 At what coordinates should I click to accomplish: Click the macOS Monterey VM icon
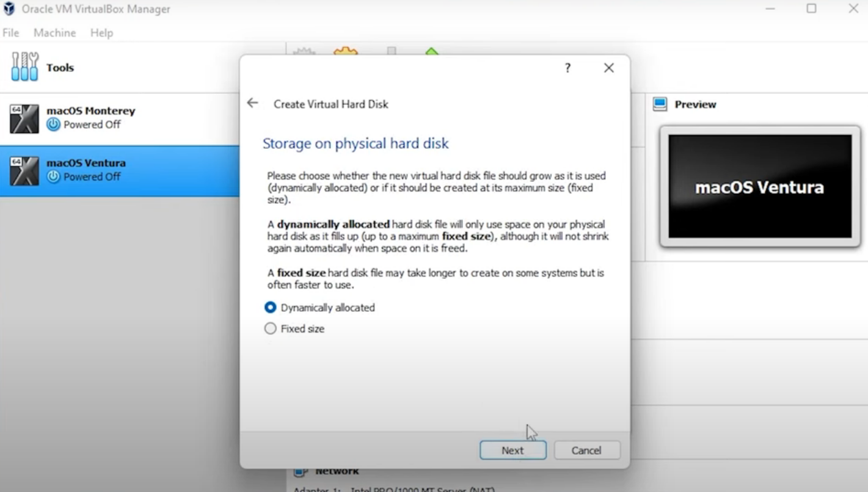pyautogui.click(x=24, y=119)
